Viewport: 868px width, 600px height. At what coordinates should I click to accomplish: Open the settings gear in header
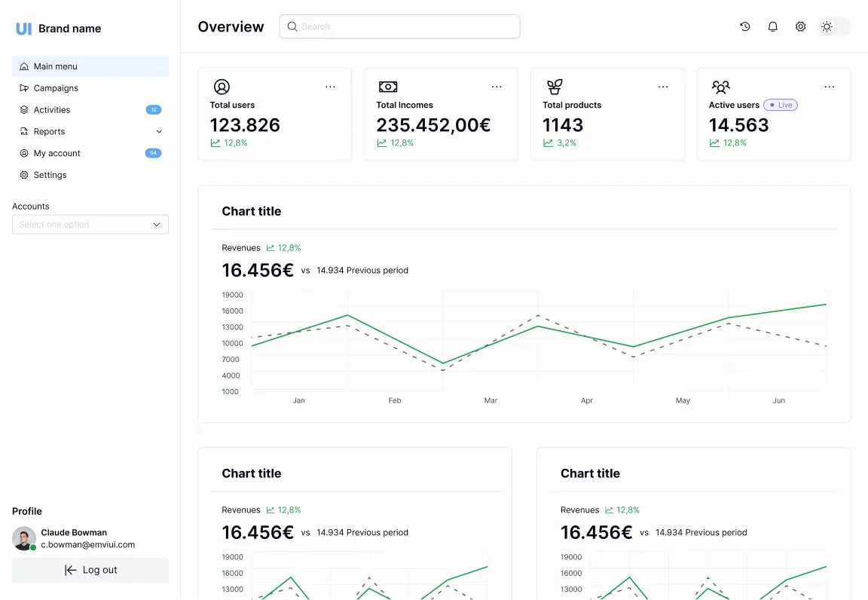coord(800,26)
